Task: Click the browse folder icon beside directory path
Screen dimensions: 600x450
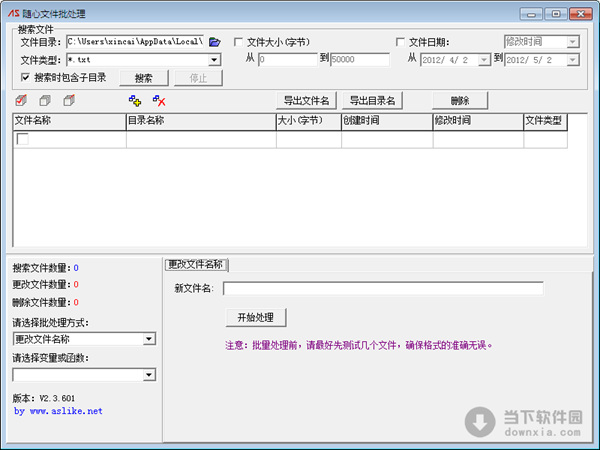Action: pyautogui.click(x=214, y=42)
